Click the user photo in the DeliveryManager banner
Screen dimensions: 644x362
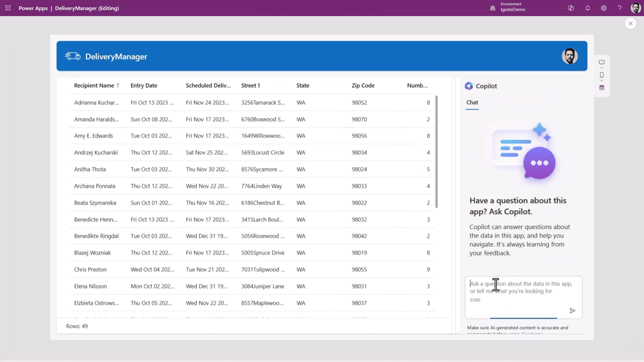(x=570, y=56)
